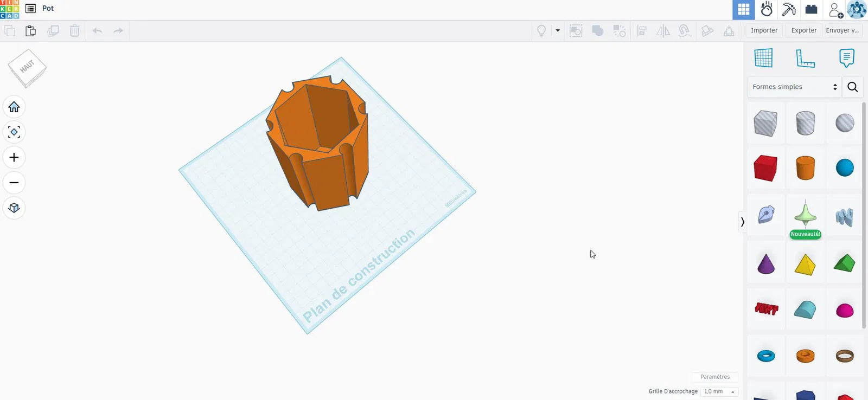Image resolution: width=868 pixels, height=400 pixels.
Task: Select the orange cylinder shape
Action: click(x=806, y=168)
